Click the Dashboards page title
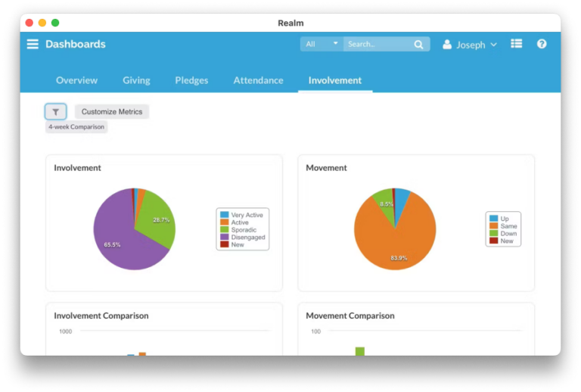 (76, 44)
